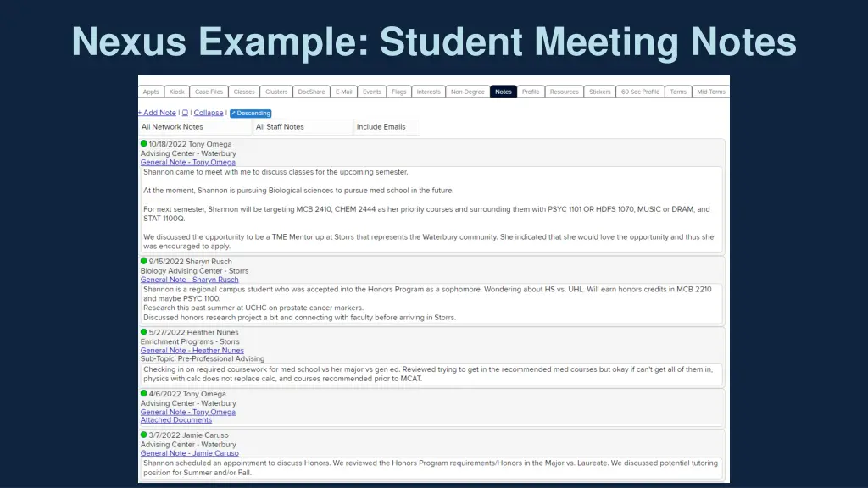Switch to the DocShare tab
The image size is (868, 488).
[312, 91]
